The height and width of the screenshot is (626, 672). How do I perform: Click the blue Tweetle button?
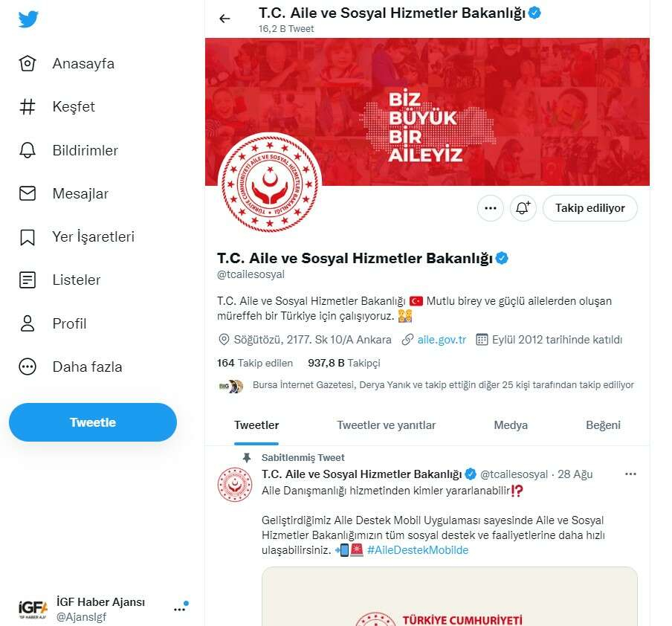tap(93, 422)
